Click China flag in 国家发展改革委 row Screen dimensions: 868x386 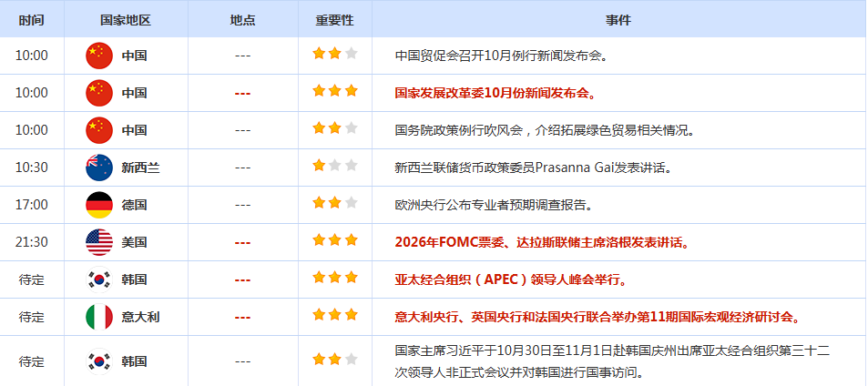point(98,93)
